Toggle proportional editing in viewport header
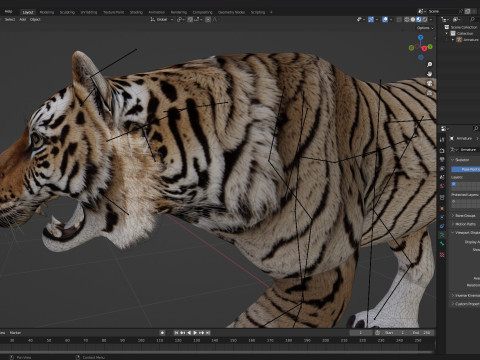The width and height of the screenshot is (480, 360). pyautogui.click(x=208, y=20)
